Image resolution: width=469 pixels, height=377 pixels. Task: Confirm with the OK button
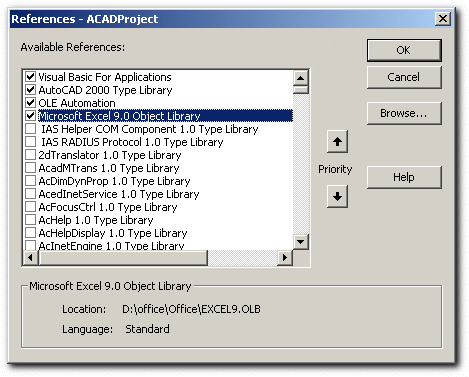click(404, 50)
